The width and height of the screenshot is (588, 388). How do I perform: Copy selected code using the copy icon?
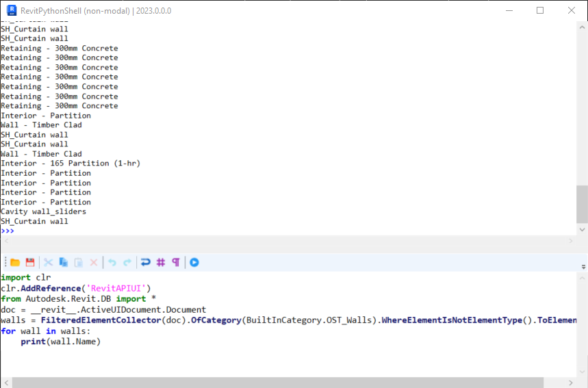[64, 262]
